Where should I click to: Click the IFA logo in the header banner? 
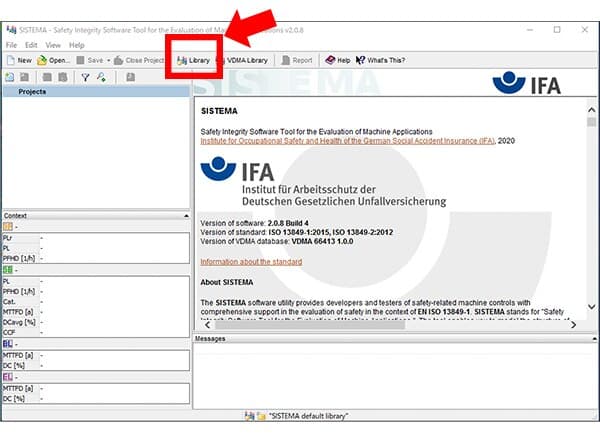pyautogui.click(x=527, y=83)
